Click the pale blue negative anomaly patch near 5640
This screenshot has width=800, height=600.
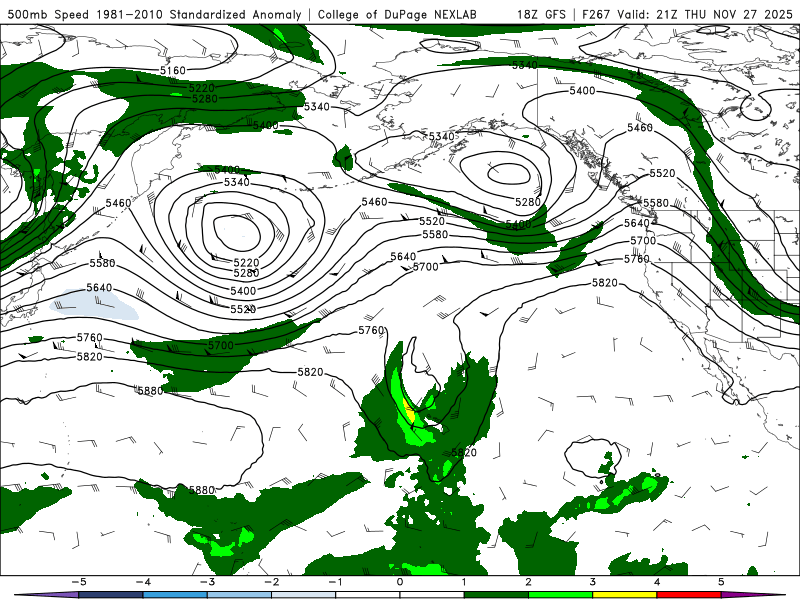(x=94, y=305)
